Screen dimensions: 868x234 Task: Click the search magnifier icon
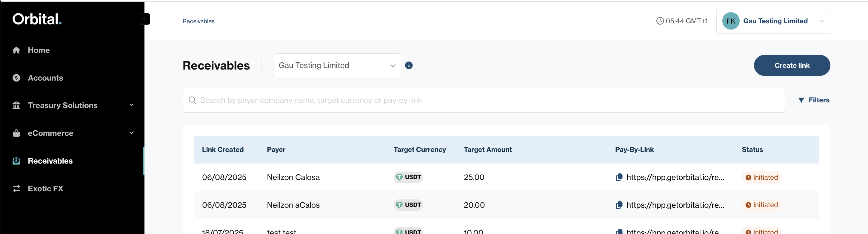[x=193, y=100]
